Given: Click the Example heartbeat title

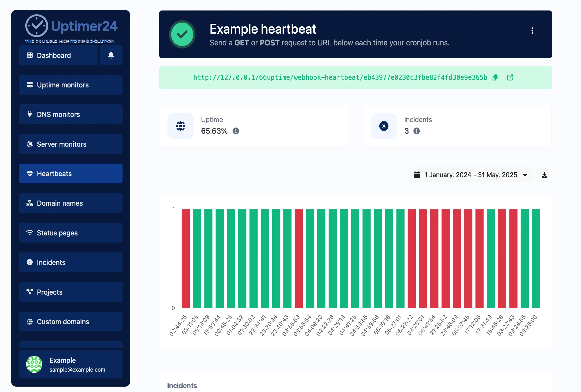Looking at the screenshot, I should 263,29.
